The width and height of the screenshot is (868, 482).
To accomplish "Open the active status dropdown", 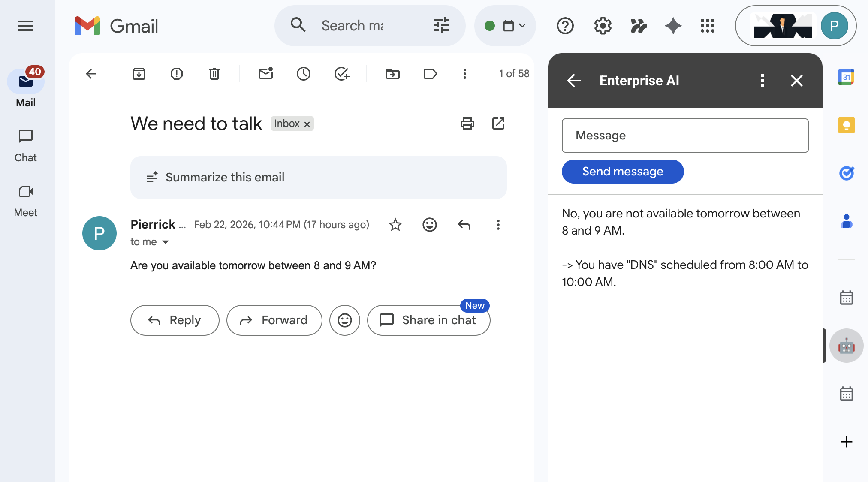I will [505, 26].
